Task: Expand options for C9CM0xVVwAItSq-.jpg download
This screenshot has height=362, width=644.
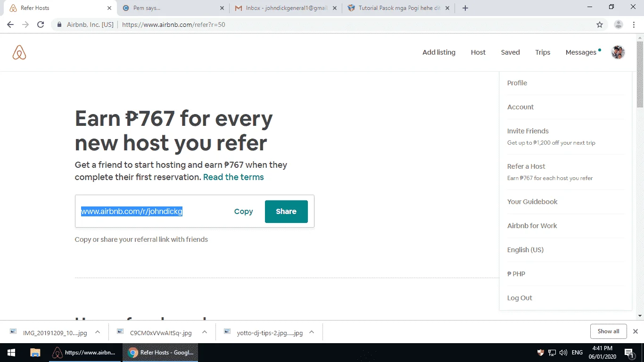Action: [205, 332]
